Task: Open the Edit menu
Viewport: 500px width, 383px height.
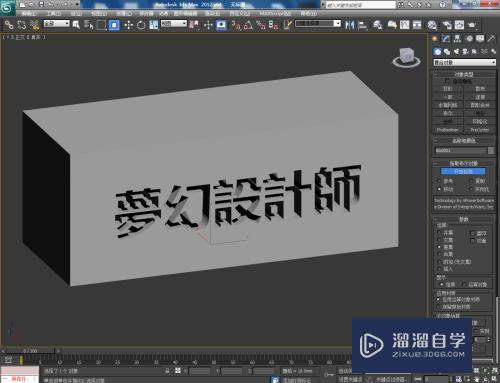Action: coord(29,13)
